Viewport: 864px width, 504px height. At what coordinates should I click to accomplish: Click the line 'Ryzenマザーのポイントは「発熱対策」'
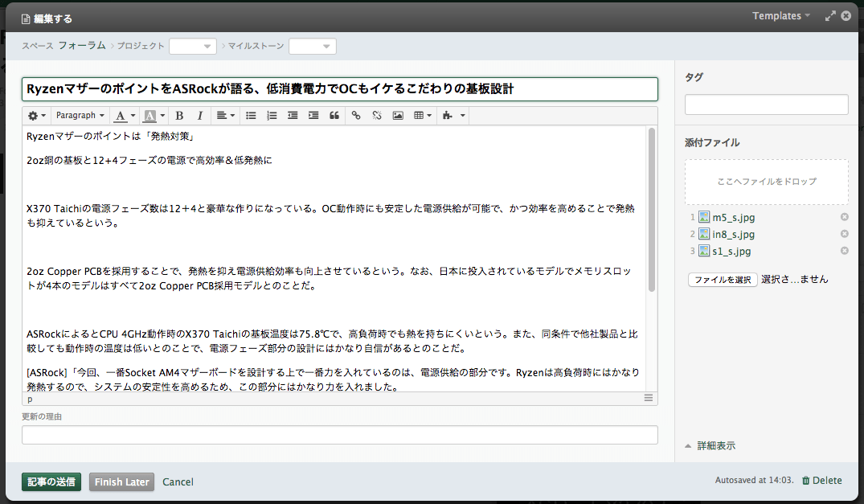[x=110, y=136]
